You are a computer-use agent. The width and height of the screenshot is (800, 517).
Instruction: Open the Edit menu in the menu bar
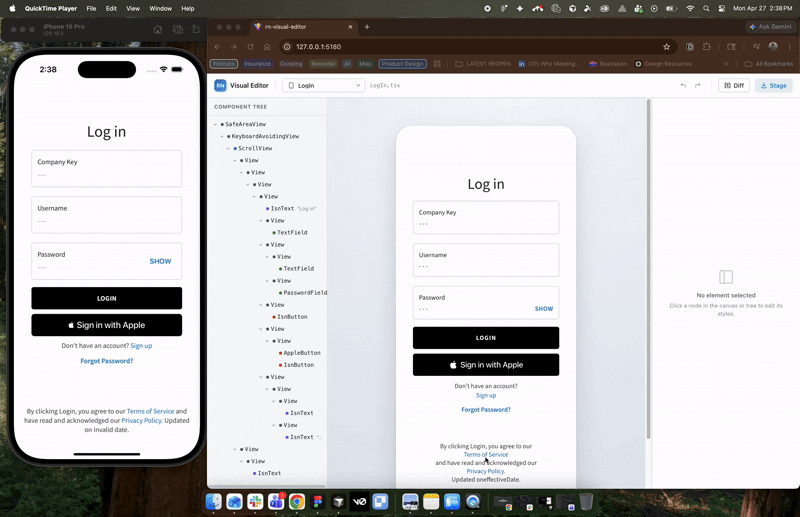point(111,8)
